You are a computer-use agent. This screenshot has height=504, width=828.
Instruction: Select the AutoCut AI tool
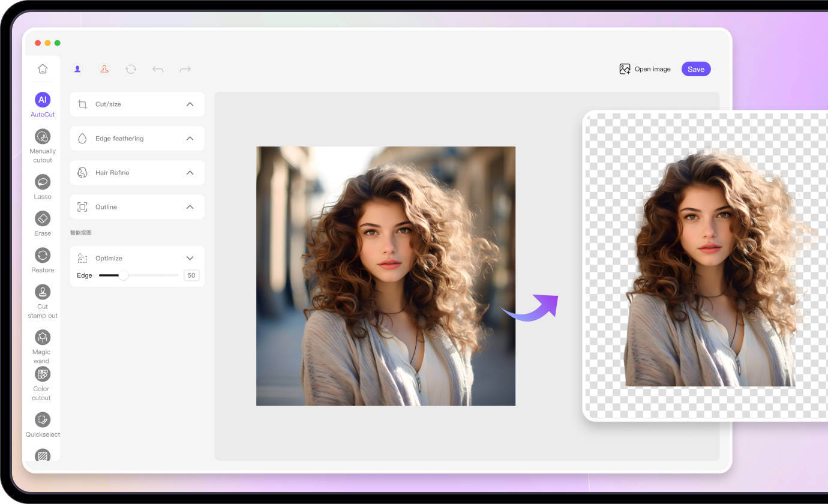tap(43, 100)
